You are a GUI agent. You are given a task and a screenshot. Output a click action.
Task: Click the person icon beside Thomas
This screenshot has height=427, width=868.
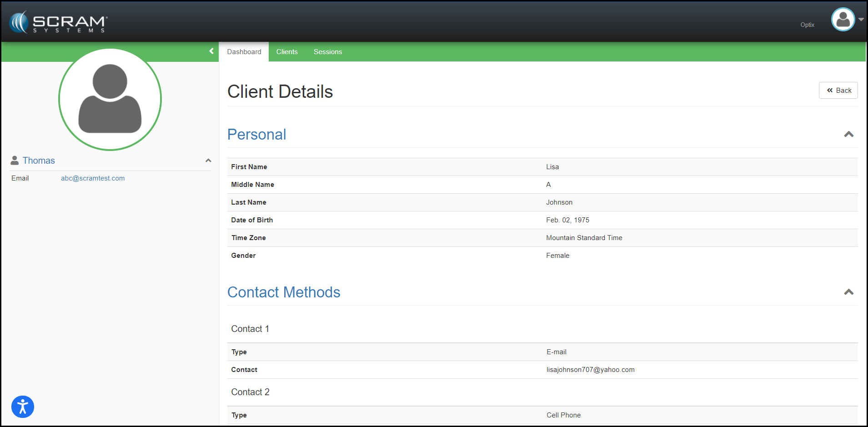pos(15,161)
